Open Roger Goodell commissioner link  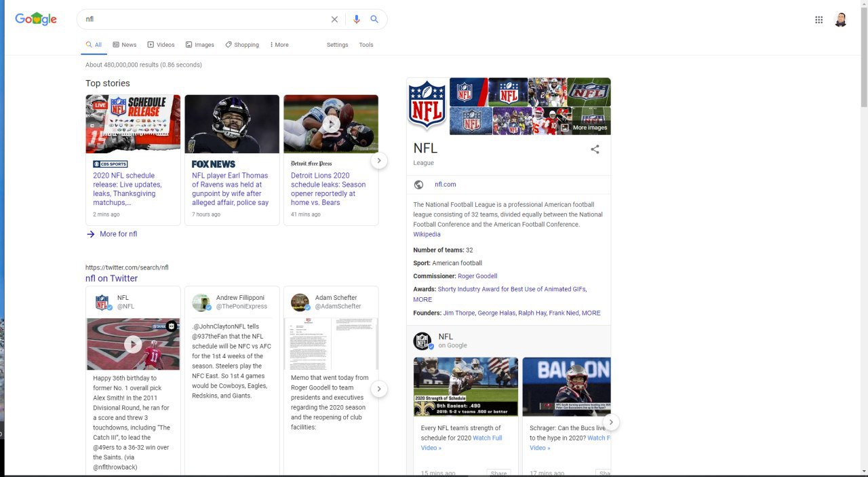(x=477, y=276)
